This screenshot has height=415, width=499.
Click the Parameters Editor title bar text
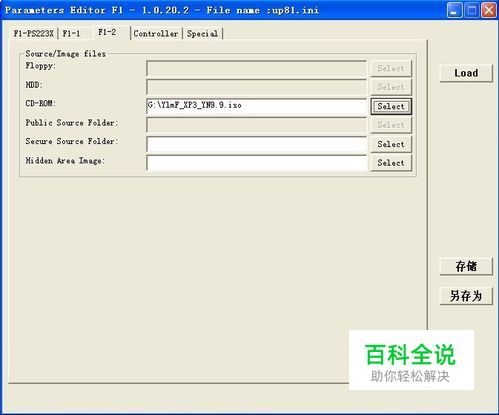(162, 10)
